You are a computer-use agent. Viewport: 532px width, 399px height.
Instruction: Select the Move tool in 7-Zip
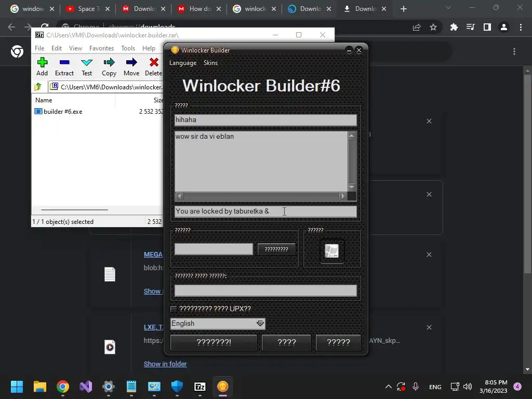click(131, 66)
